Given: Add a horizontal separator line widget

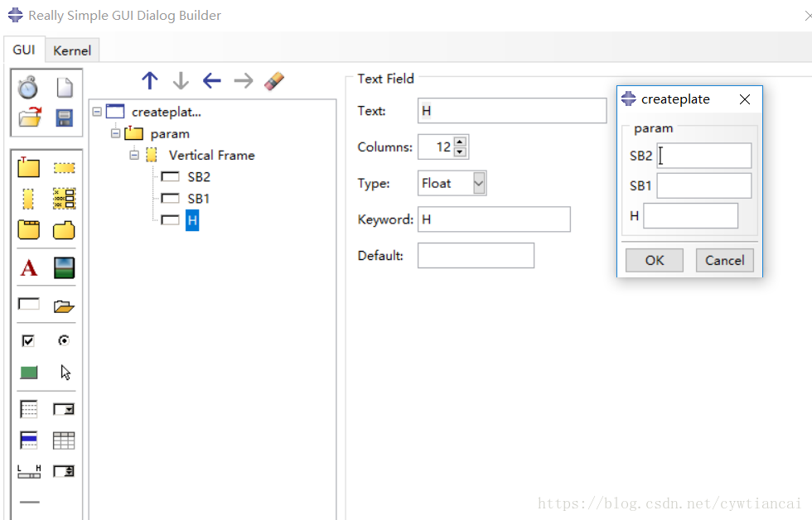Looking at the screenshot, I should (30, 502).
